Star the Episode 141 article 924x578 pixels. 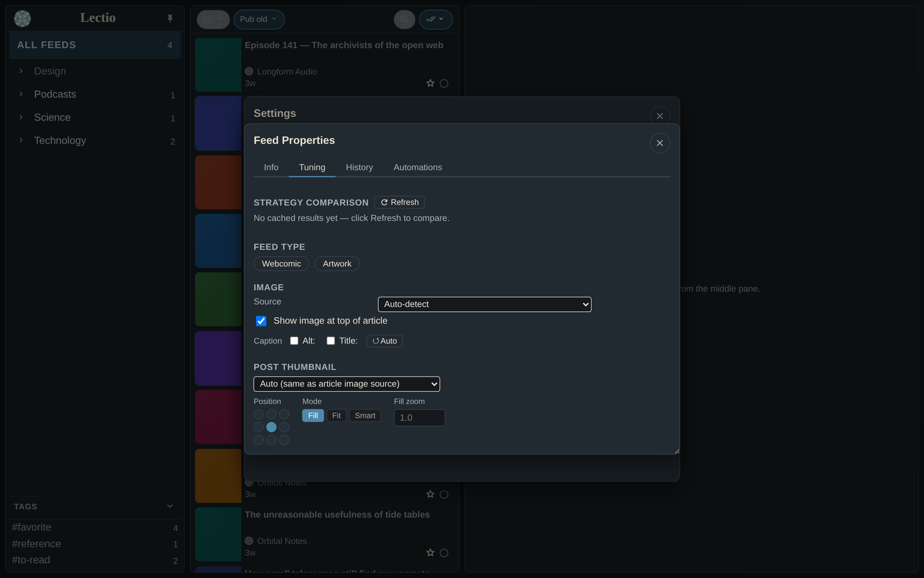pos(430,83)
